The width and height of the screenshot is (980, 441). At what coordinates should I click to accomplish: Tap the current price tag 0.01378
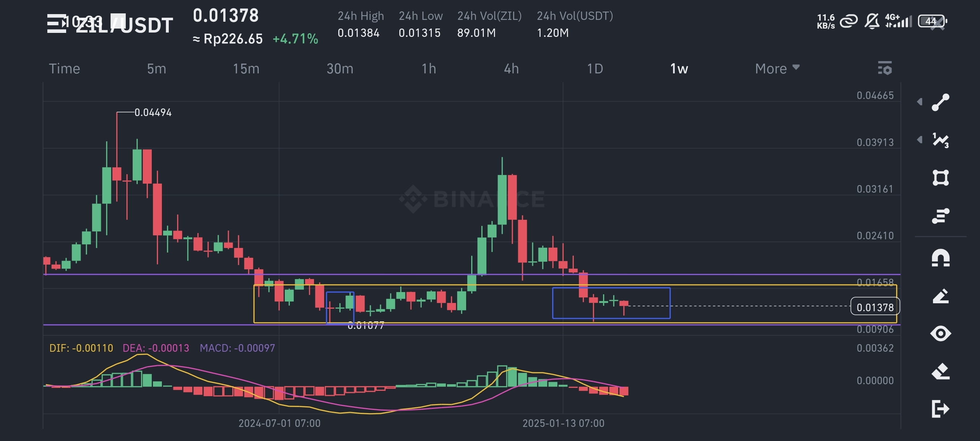[874, 307]
